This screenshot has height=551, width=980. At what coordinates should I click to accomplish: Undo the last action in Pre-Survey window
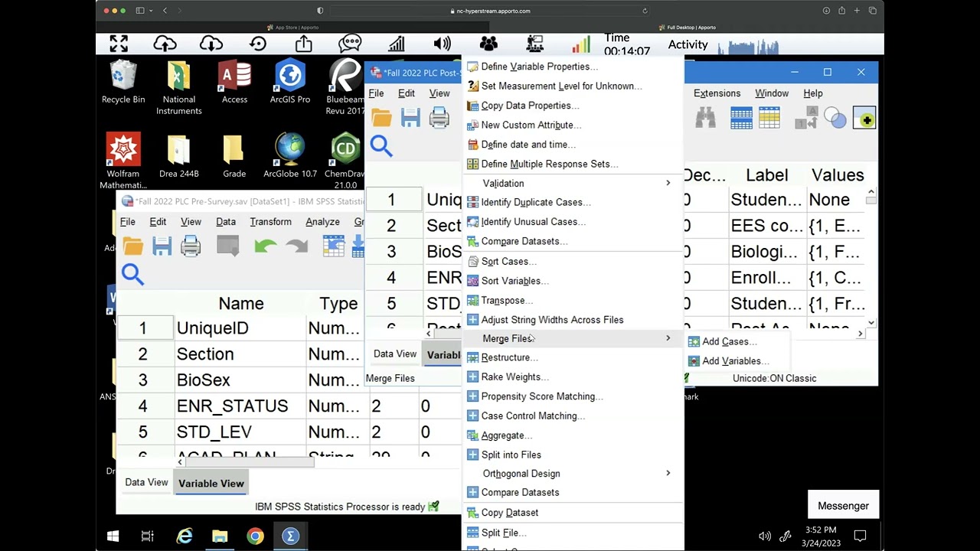[x=265, y=246]
